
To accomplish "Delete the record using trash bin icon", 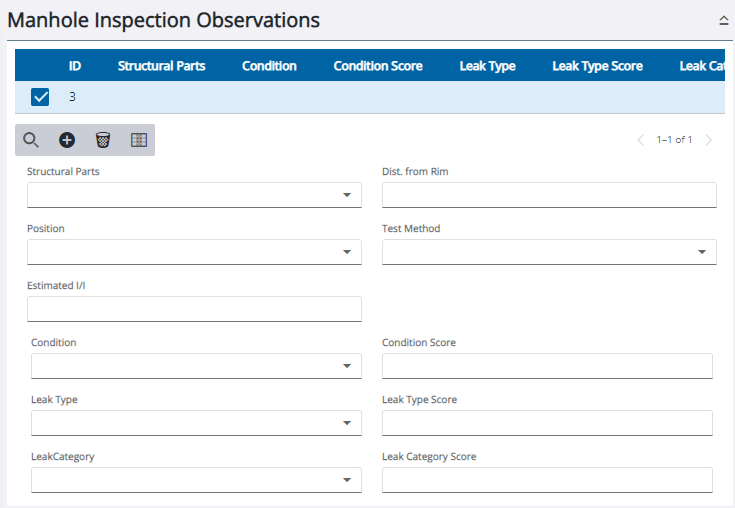I will tap(103, 140).
